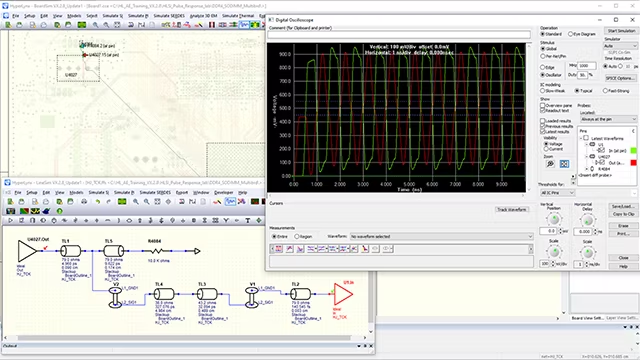Viewport: 640px width, 360px height.
Task: Click the print icon in LineSim toolbar
Action: pos(84,202)
